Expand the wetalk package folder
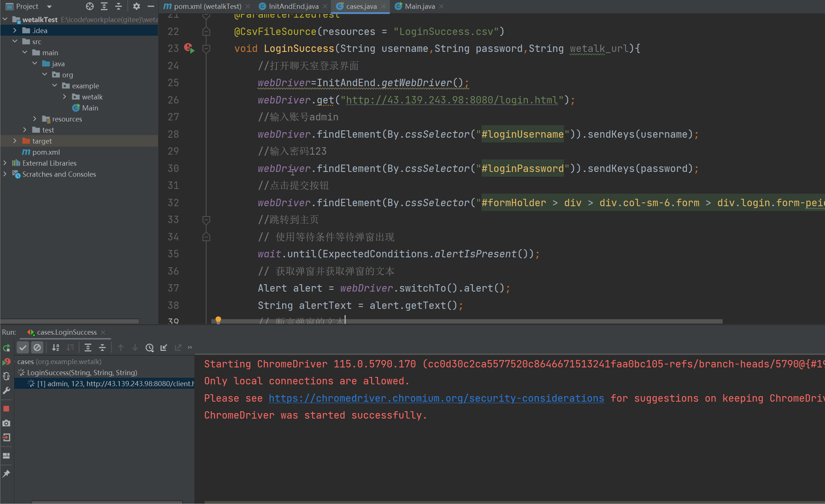Image resolution: width=825 pixels, height=504 pixels. (x=65, y=97)
